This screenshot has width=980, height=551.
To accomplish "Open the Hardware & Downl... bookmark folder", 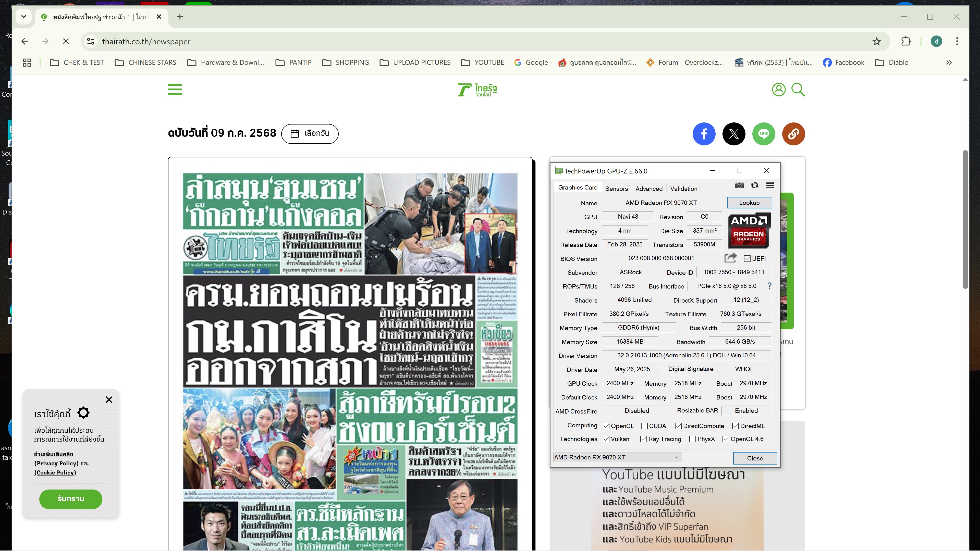I will click(x=226, y=62).
